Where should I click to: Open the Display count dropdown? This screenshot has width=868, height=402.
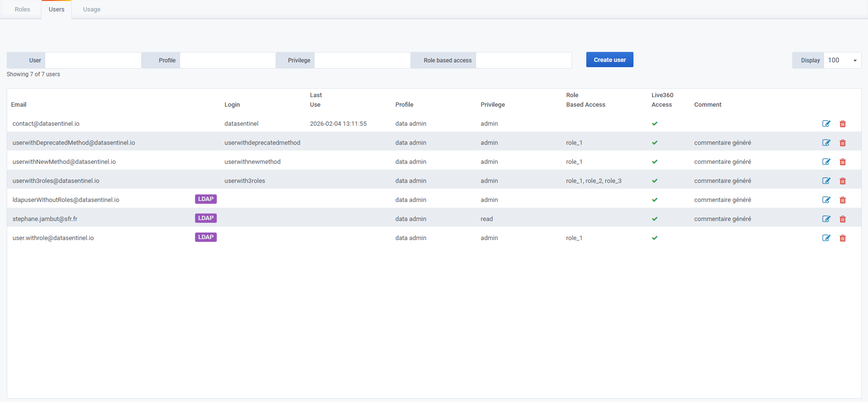(x=842, y=60)
